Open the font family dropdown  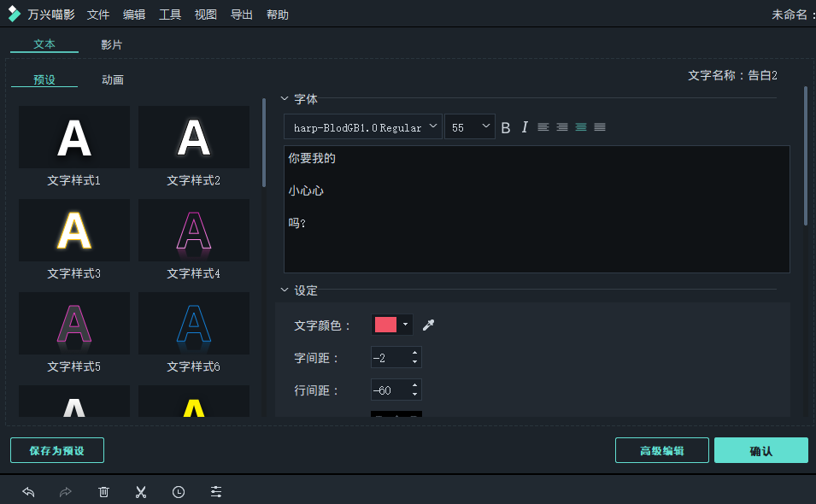(x=361, y=126)
